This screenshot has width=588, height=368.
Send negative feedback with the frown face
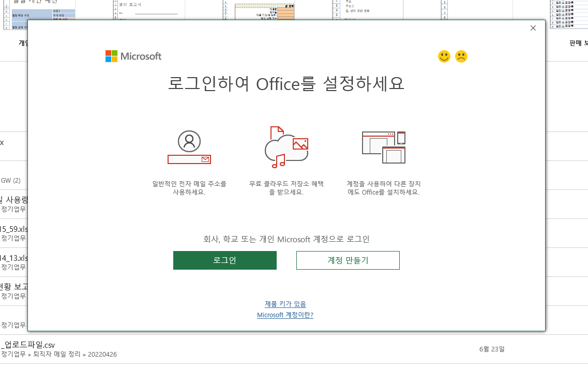point(461,56)
